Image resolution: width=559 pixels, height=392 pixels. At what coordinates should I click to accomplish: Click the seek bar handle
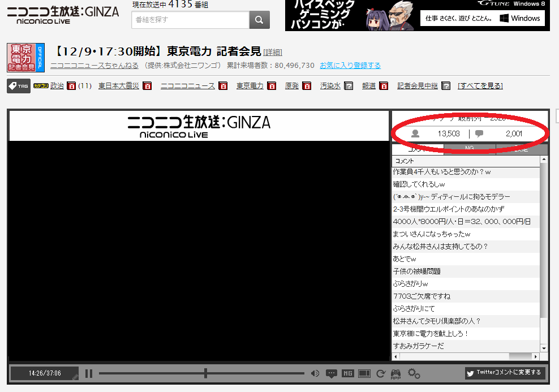pyautogui.click(x=206, y=373)
